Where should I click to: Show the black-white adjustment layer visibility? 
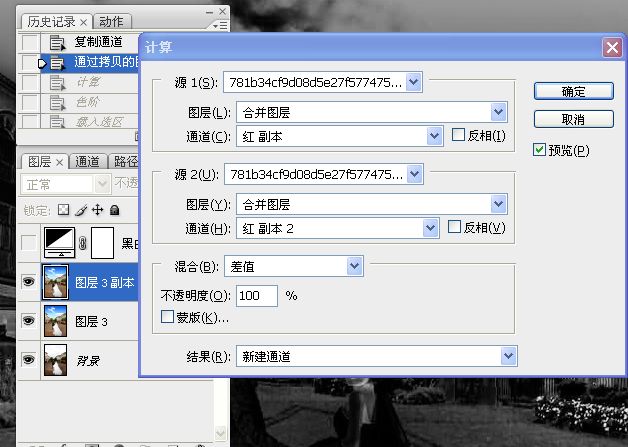click(28, 242)
